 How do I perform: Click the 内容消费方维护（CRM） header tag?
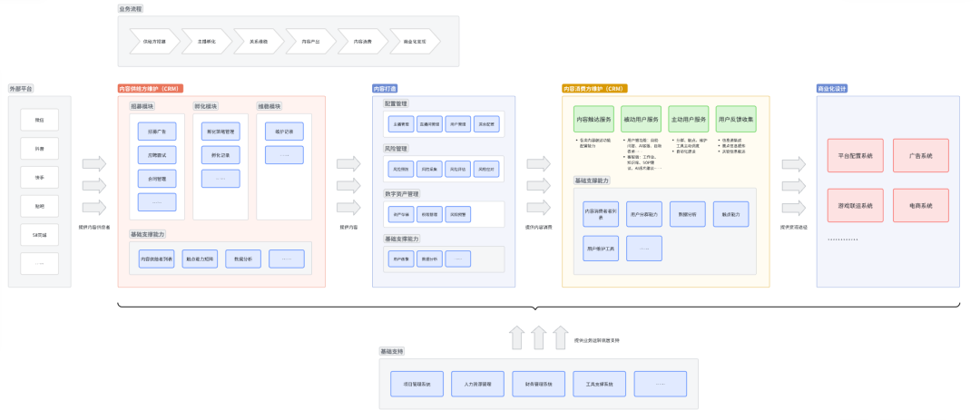tap(595, 89)
